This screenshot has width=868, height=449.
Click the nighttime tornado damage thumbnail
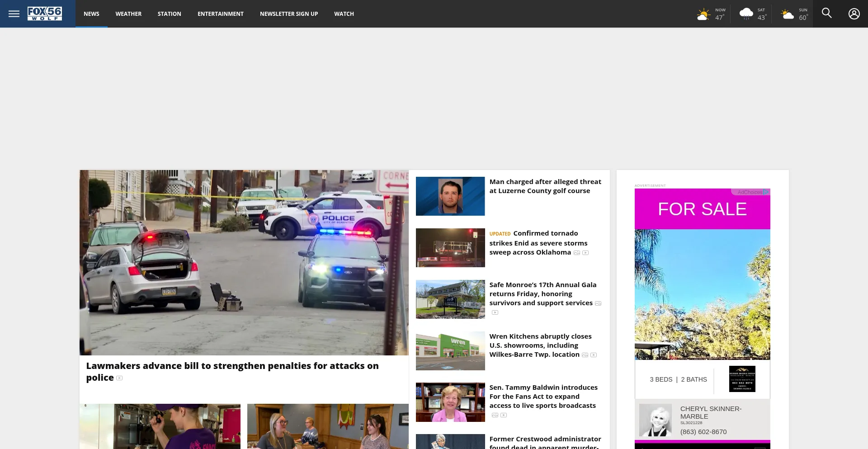click(450, 248)
